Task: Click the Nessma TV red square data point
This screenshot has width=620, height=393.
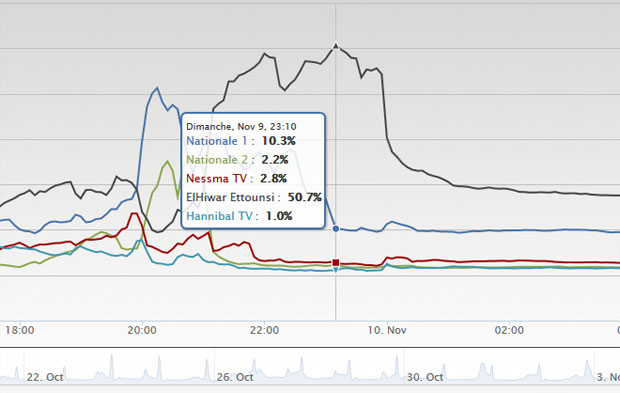Action: point(336,263)
